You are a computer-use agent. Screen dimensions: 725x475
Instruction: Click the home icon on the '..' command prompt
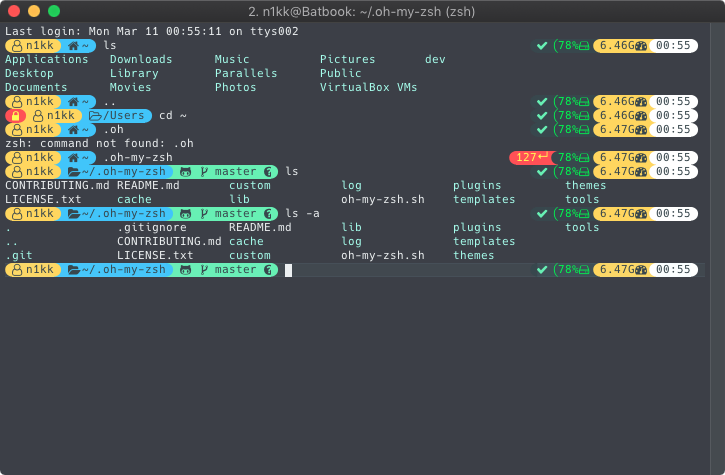74,102
